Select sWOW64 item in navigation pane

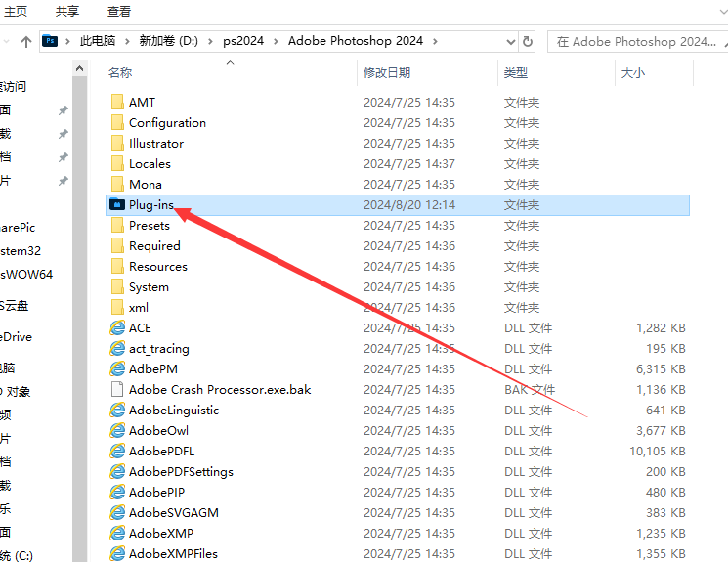pos(26,274)
